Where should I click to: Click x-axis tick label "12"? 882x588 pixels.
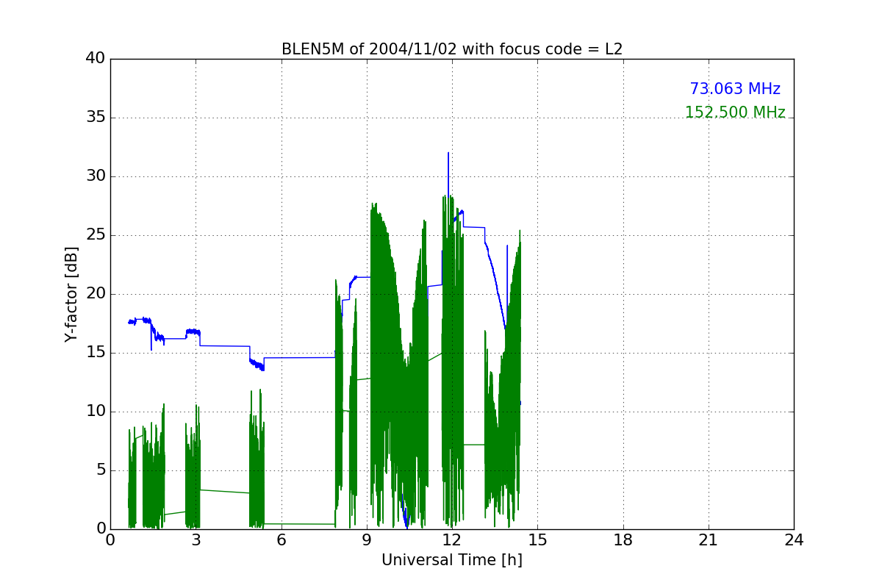coord(452,540)
